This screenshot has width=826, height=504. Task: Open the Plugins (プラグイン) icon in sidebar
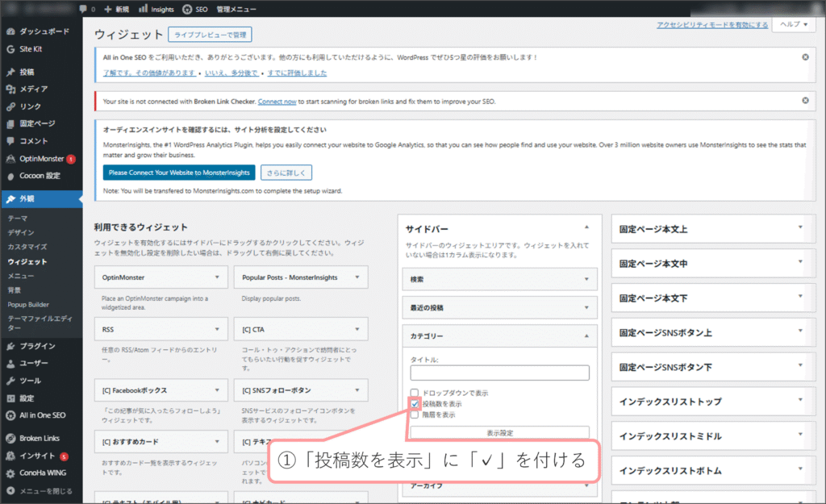[10, 346]
